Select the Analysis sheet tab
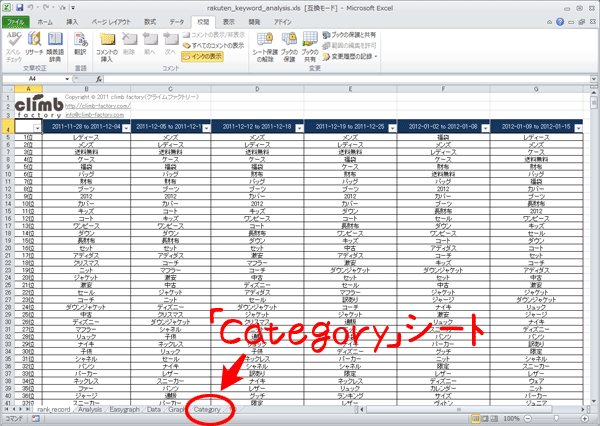 point(90,410)
